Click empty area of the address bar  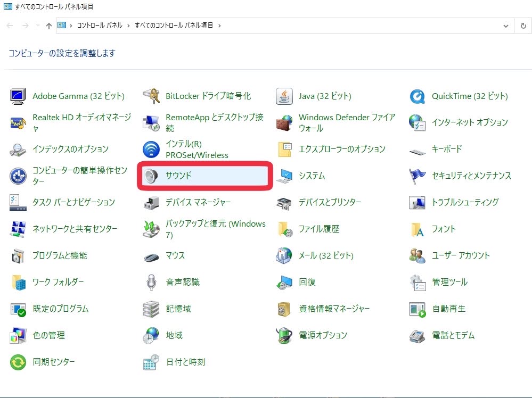362,26
